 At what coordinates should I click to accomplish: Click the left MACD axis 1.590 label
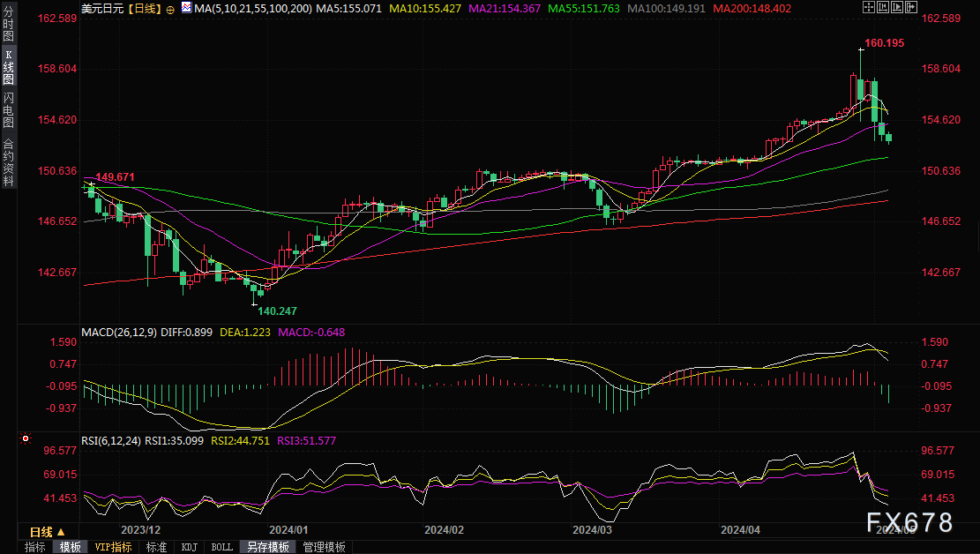(x=64, y=342)
